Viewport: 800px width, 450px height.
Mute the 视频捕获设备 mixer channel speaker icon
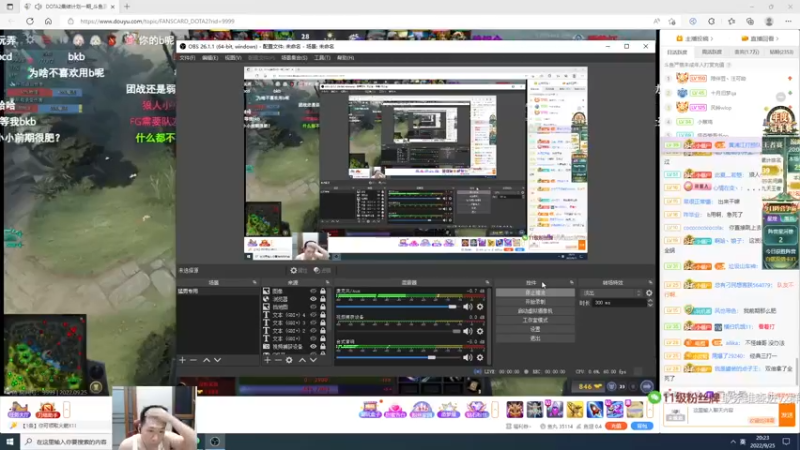pyautogui.click(x=467, y=331)
